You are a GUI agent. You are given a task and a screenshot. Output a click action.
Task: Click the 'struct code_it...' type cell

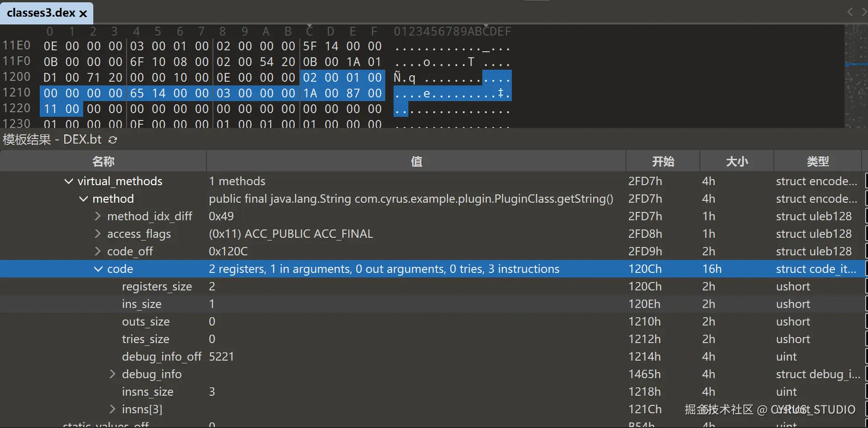(816, 269)
